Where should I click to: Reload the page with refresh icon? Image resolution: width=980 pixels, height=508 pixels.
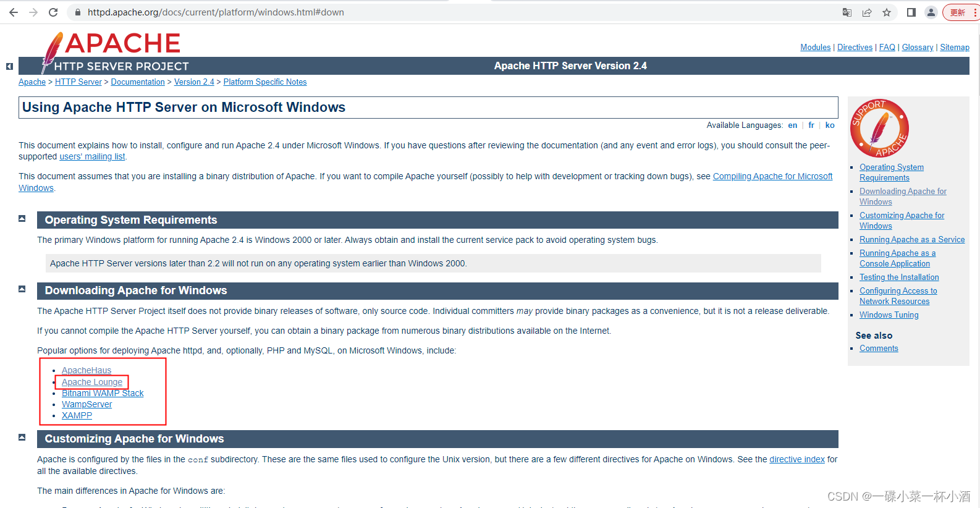[x=53, y=12]
